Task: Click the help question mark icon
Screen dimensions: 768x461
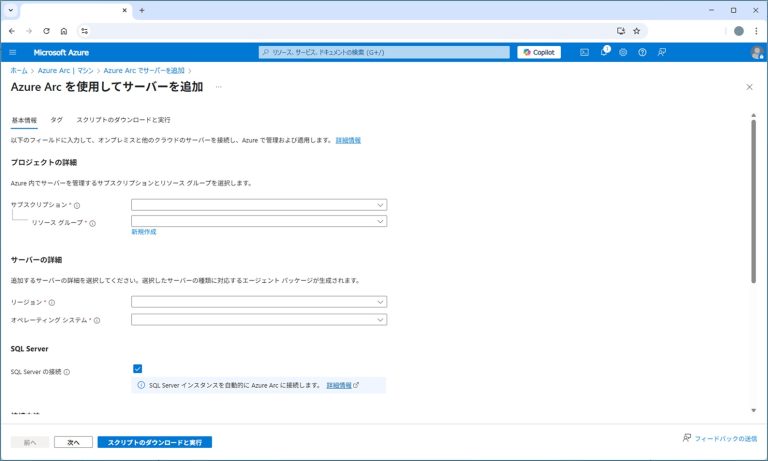Action: (642, 52)
